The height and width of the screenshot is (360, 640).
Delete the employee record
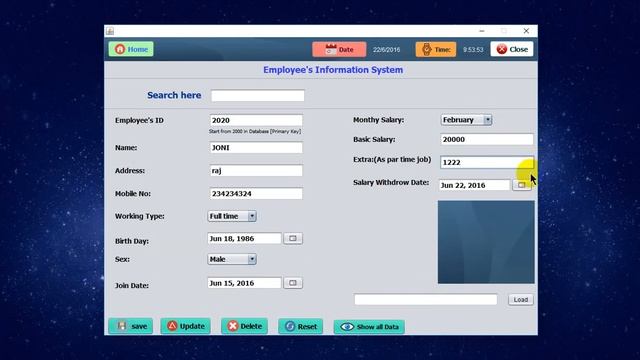pyautogui.click(x=244, y=326)
